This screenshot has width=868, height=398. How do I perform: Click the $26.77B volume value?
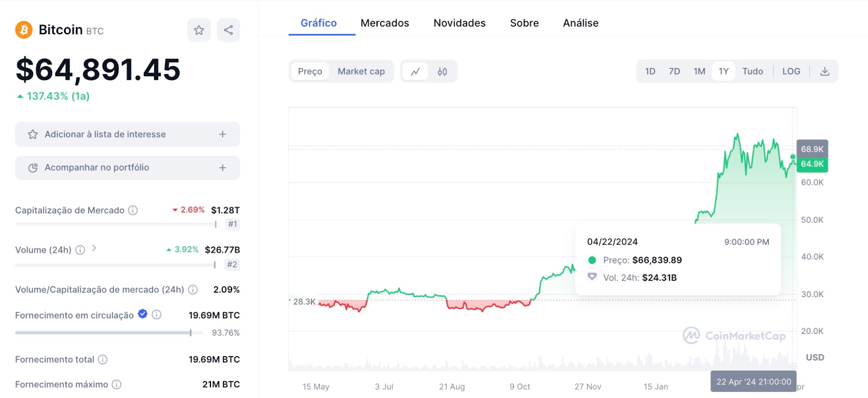(x=222, y=250)
